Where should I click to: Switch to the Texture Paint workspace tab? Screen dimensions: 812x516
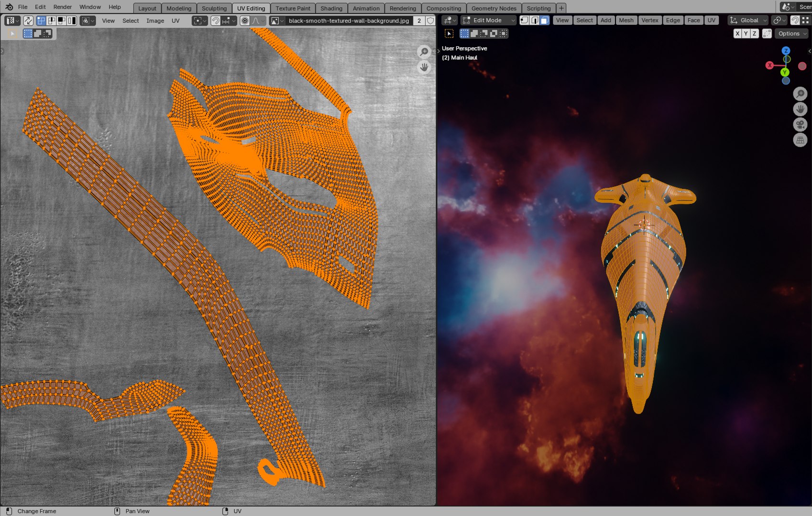pos(293,8)
